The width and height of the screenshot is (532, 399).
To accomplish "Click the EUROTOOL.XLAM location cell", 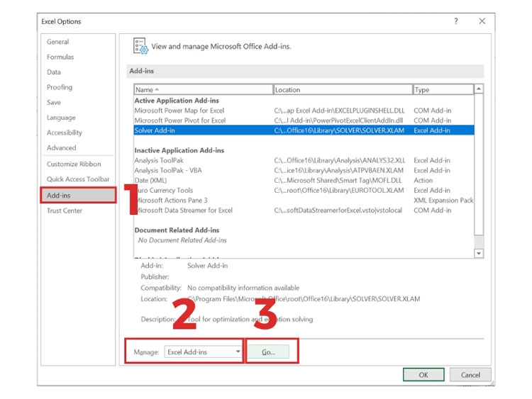I will 339,190.
